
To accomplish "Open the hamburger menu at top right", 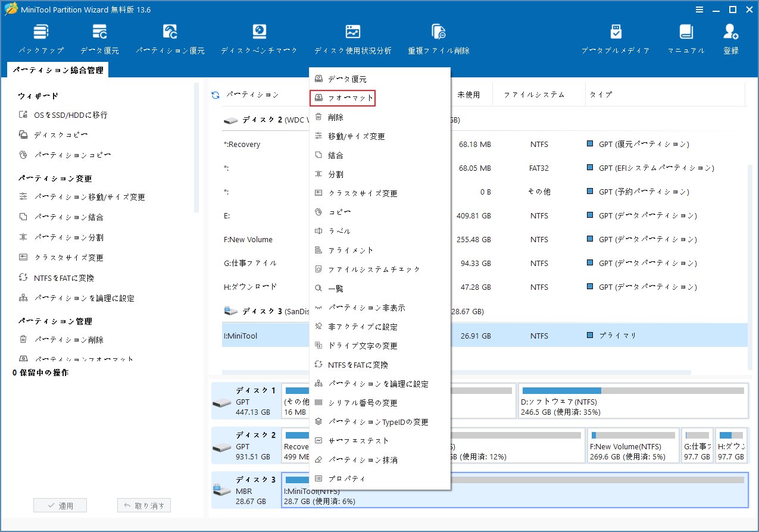I will pyautogui.click(x=699, y=9).
